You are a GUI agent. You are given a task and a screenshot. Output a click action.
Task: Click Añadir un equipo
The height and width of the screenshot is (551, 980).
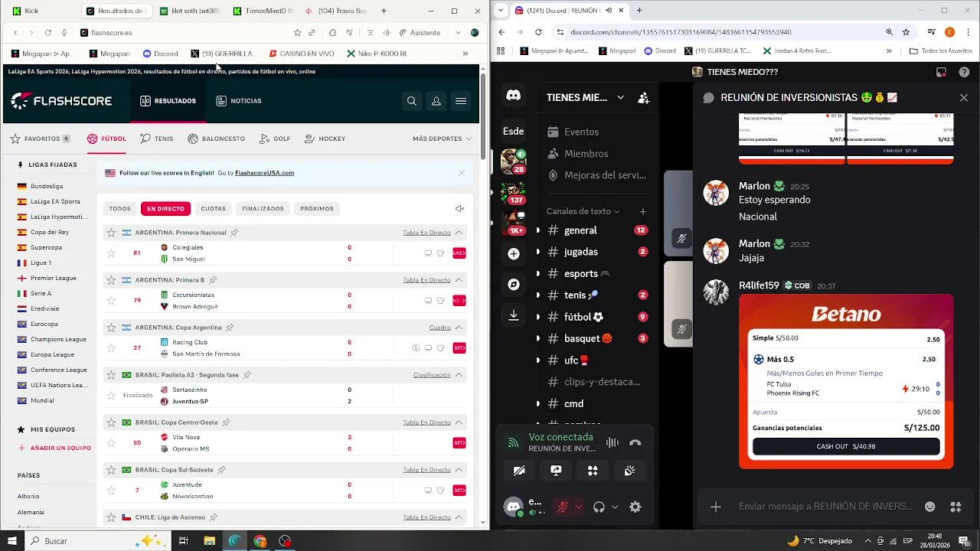click(54, 448)
